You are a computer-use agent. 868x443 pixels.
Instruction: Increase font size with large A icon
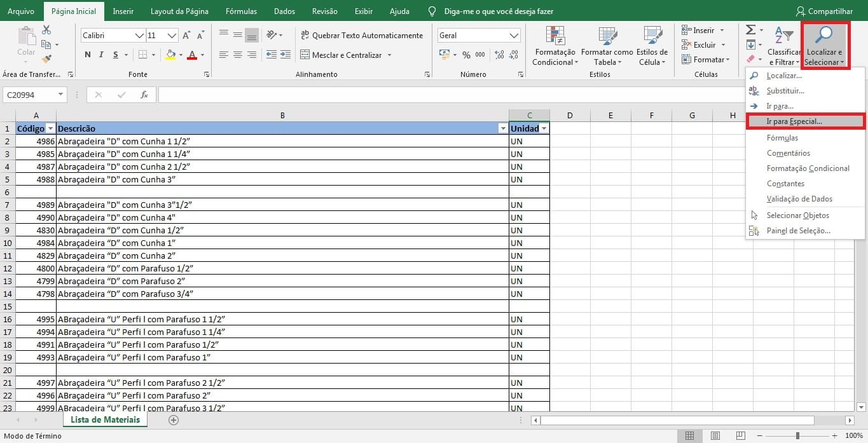pos(186,36)
